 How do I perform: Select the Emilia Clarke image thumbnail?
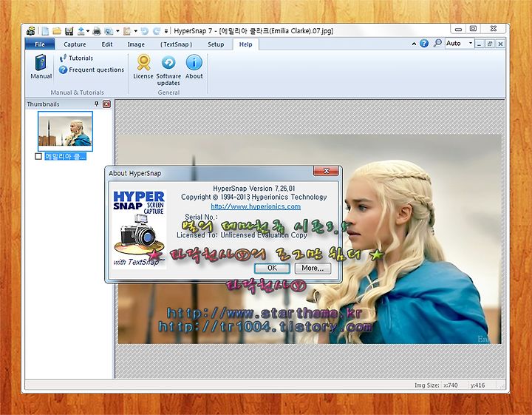tap(65, 131)
